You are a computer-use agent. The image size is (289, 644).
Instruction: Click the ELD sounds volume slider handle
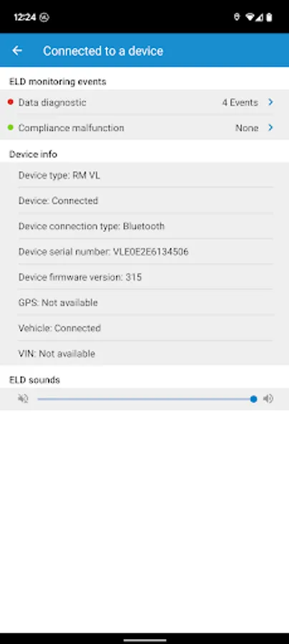(254, 399)
